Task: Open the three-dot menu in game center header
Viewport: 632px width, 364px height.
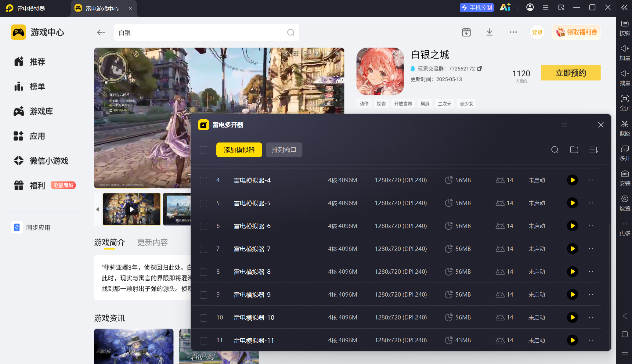Action: tap(513, 32)
